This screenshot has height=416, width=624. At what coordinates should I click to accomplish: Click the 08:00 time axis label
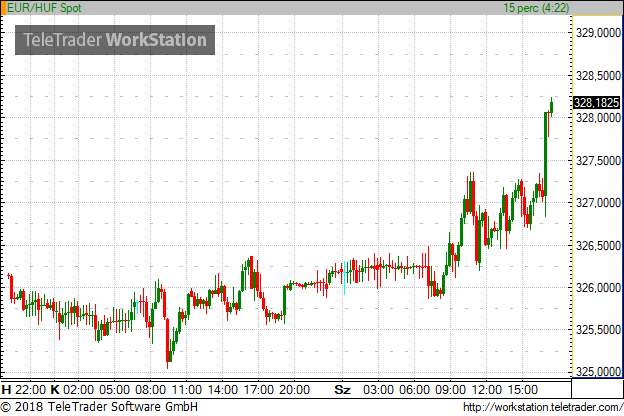click(x=150, y=389)
